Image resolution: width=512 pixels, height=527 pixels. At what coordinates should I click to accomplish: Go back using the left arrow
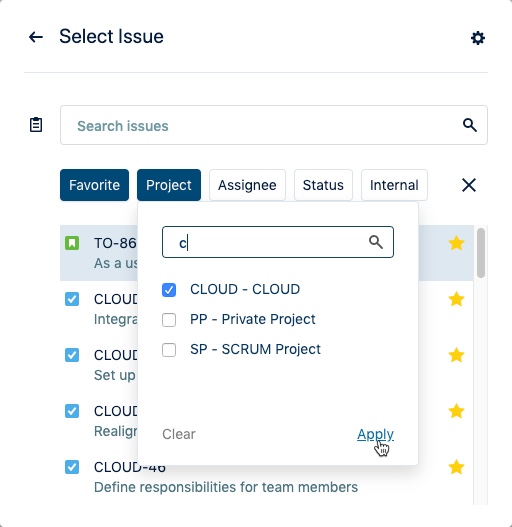click(x=36, y=37)
